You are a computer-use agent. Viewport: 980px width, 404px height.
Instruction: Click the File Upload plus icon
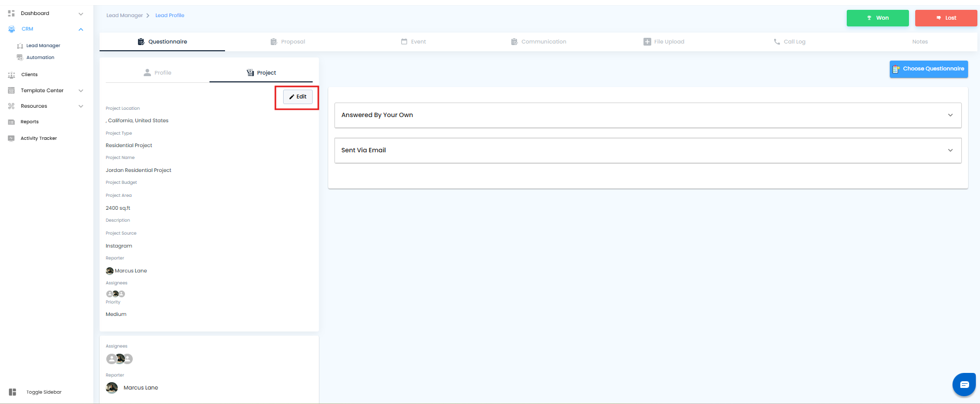[647, 41]
